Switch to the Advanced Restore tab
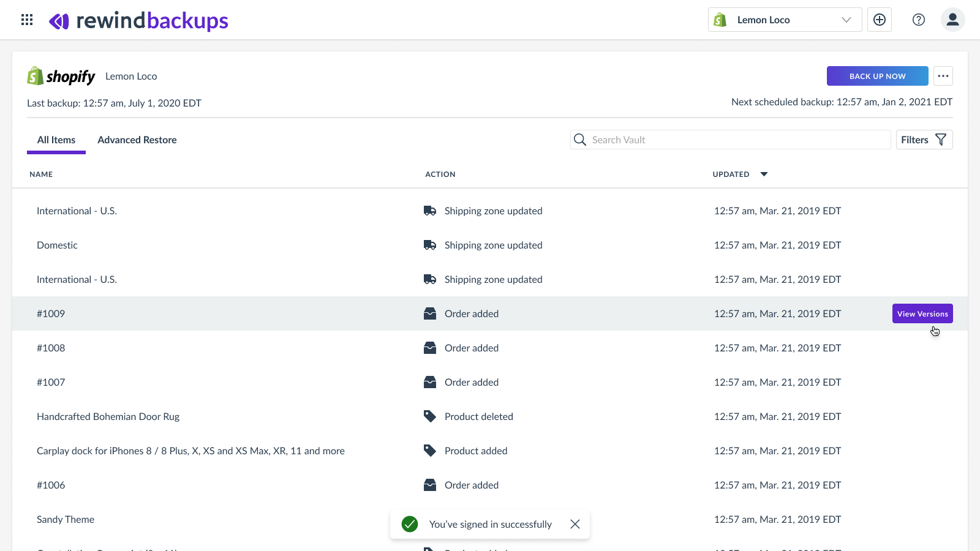This screenshot has width=980, height=551. pyautogui.click(x=137, y=140)
